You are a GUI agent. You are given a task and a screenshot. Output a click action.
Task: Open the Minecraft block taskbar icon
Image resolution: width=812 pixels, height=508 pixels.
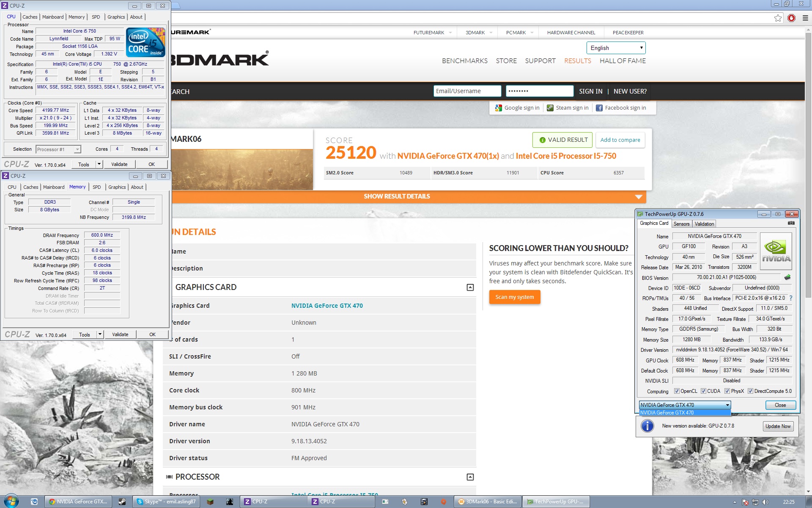pos(210,502)
